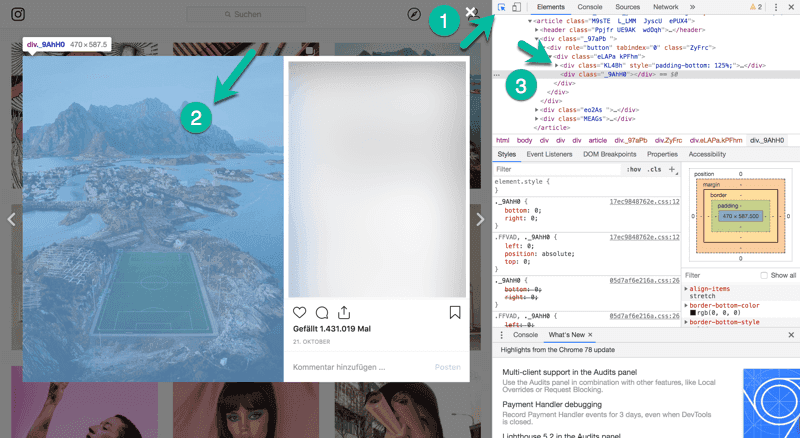This screenshot has width=800, height=438.
Task: Select the div.ZyFrc breadcrumb
Action: [x=668, y=140]
